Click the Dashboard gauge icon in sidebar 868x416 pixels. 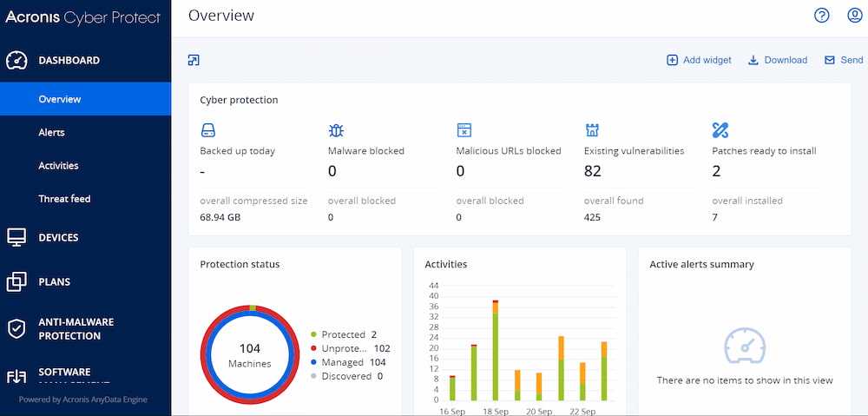point(16,61)
